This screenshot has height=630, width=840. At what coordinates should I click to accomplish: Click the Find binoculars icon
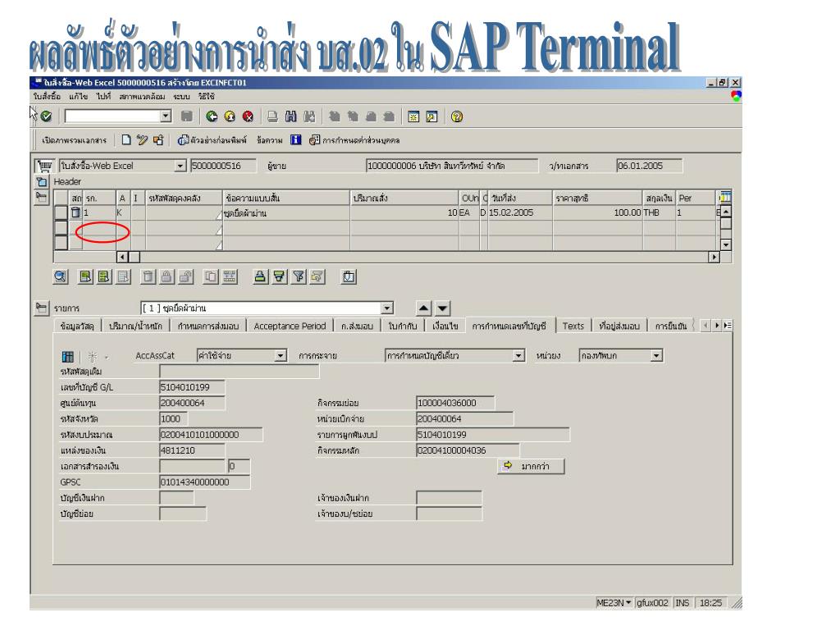[x=291, y=116]
